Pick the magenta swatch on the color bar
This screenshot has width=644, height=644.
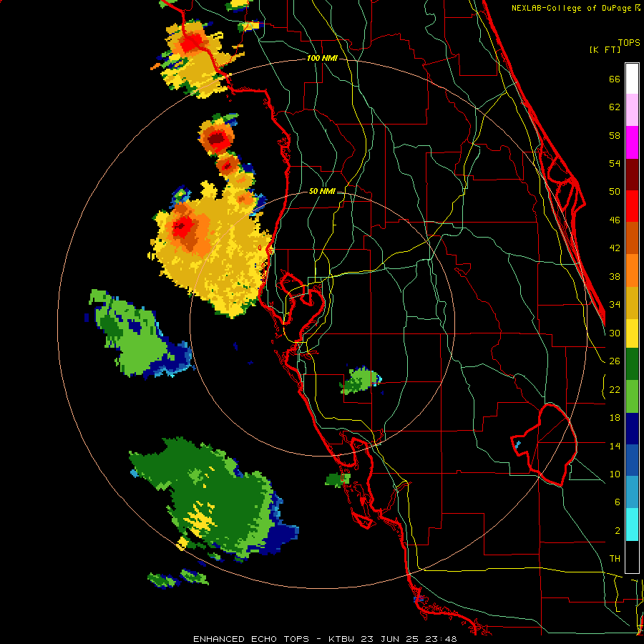[x=632, y=142]
